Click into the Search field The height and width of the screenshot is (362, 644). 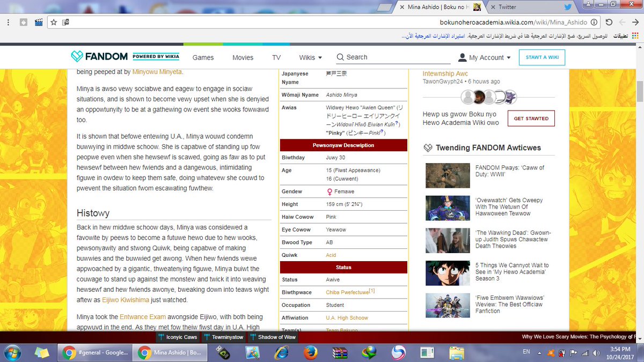pos(394,57)
